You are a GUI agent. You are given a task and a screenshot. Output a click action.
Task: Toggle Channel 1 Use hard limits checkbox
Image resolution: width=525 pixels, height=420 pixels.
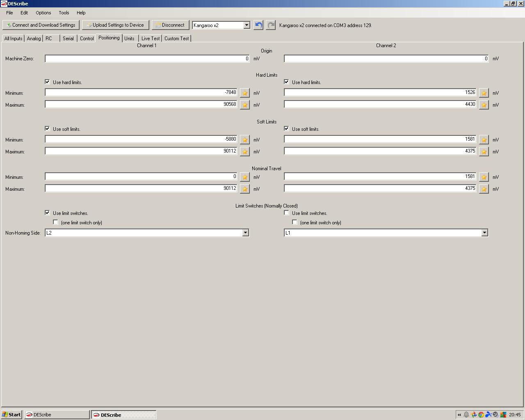tap(47, 82)
